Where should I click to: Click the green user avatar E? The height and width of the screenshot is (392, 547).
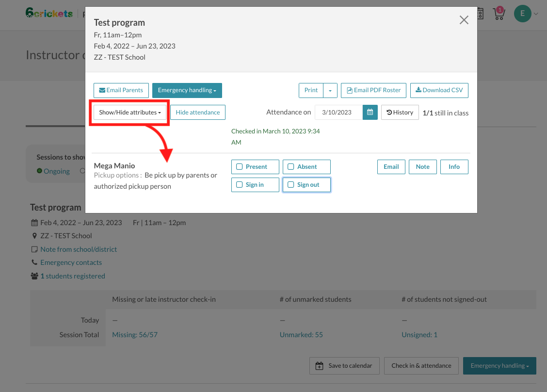[x=522, y=14]
